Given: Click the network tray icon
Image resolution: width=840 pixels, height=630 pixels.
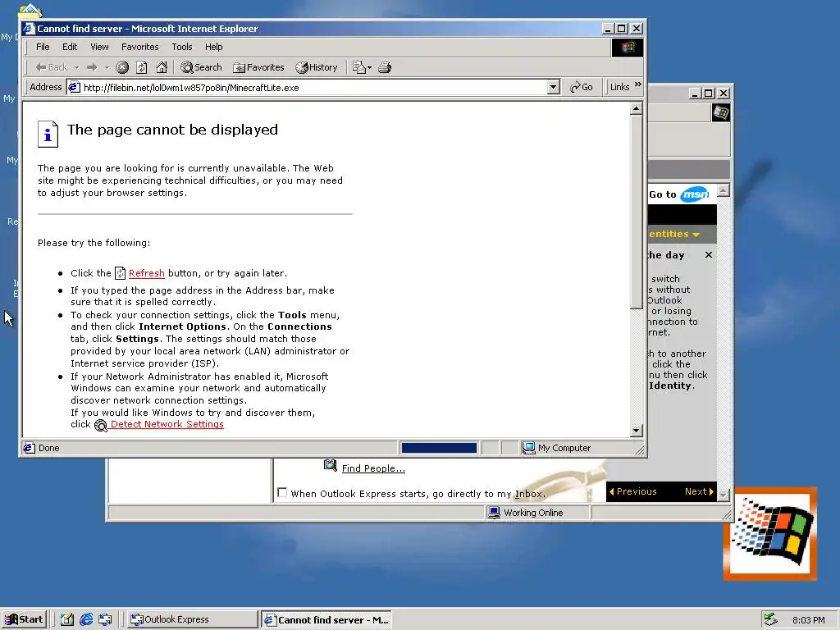Looking at the screenshot, I should [770, 619].
